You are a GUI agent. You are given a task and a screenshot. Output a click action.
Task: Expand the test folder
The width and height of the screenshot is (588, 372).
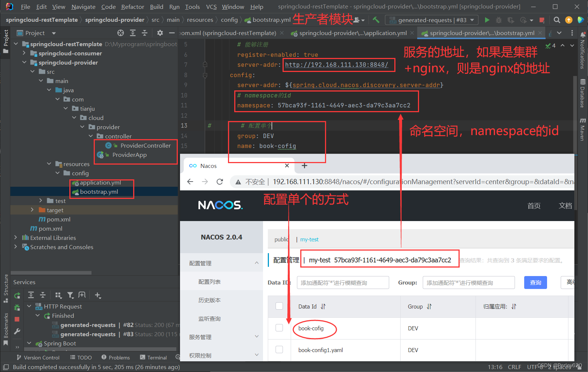pos(41,201)
